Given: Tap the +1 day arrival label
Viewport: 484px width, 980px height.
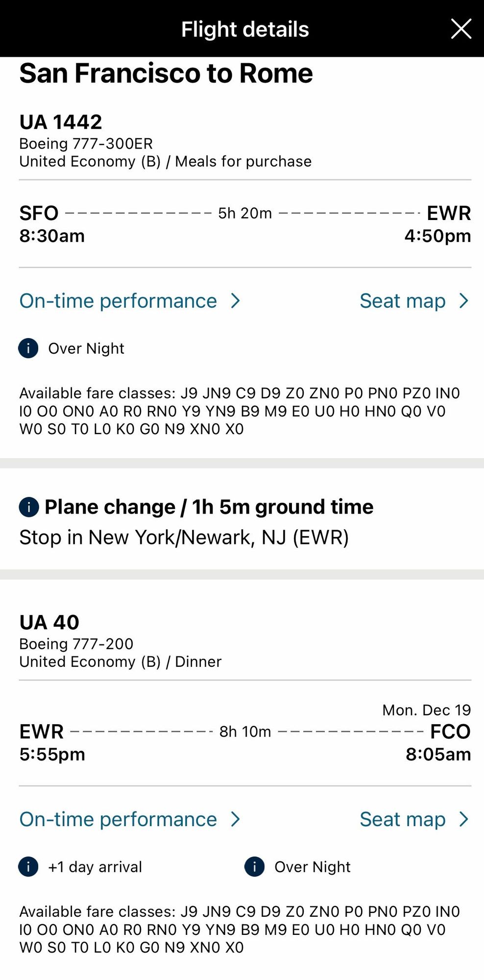Looking at the screenshot, I should point(95,867).
